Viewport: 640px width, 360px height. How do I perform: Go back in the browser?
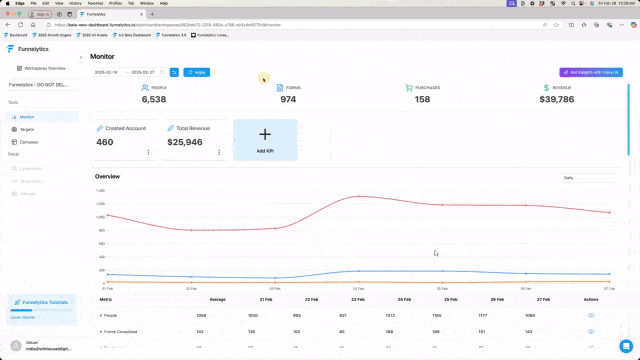point(8,25)
